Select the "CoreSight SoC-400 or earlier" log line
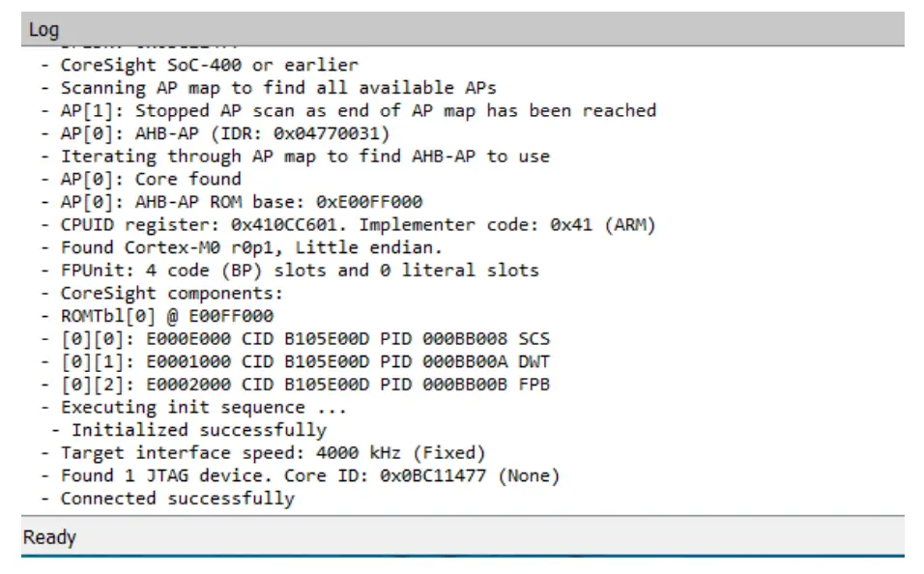Viewport: 924px width, 574px height. [x=208, y=65]
